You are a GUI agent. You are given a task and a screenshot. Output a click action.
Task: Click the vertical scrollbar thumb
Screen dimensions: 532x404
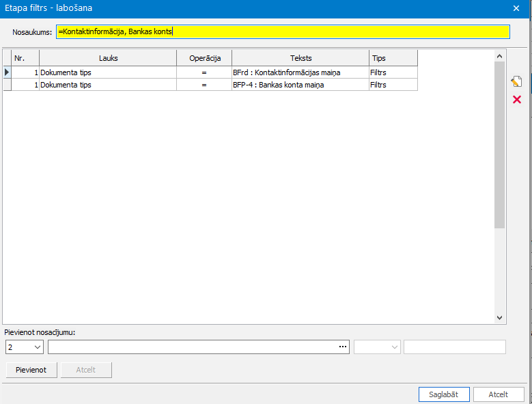499,145
